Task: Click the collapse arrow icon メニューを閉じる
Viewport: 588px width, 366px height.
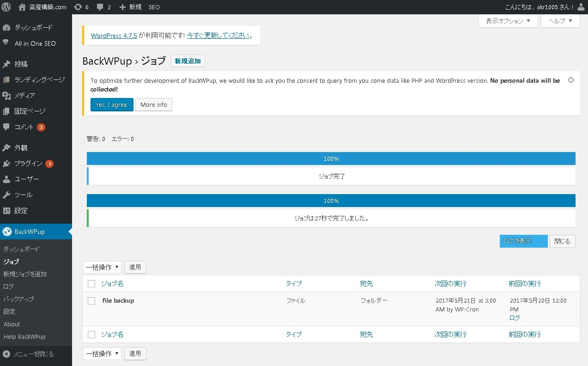Action: pos(6,354)
